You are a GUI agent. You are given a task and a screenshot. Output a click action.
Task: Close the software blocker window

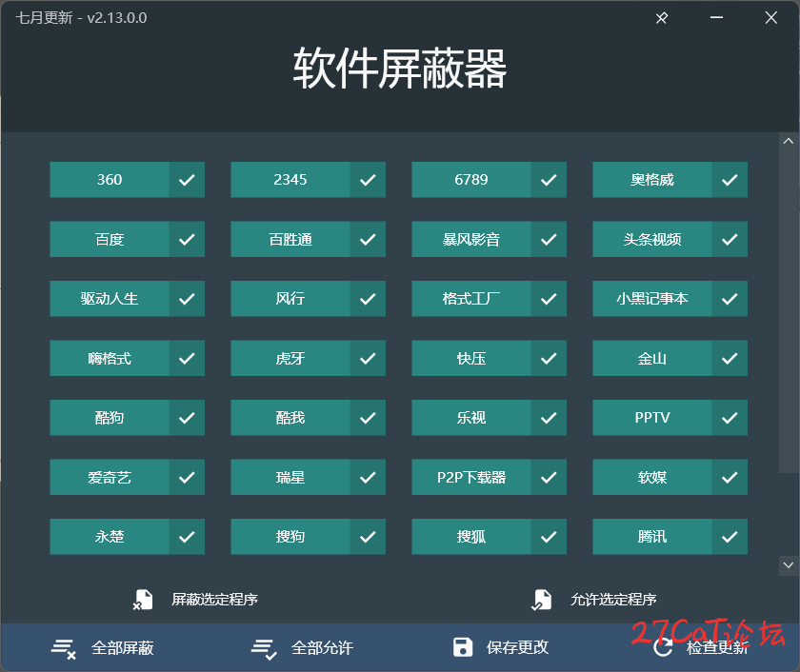pyautogui.click(x=770, y=18)
